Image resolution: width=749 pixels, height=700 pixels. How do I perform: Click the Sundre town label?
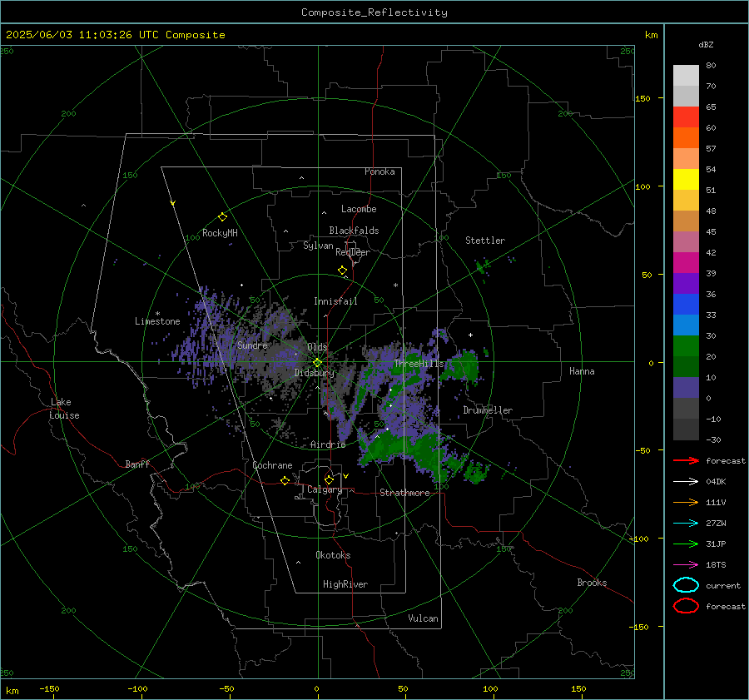252,345
